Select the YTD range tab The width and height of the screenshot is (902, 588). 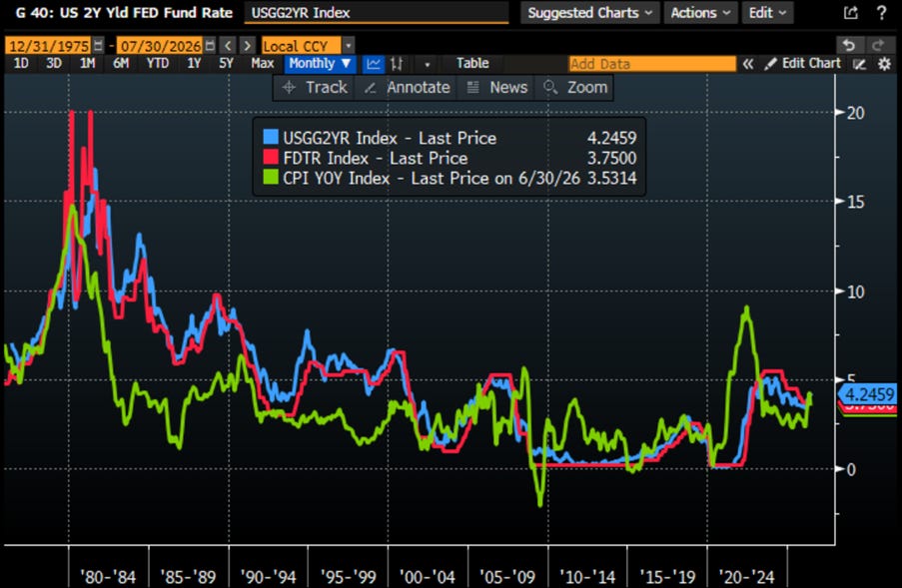pyautogui.click(x=158, y=63)
